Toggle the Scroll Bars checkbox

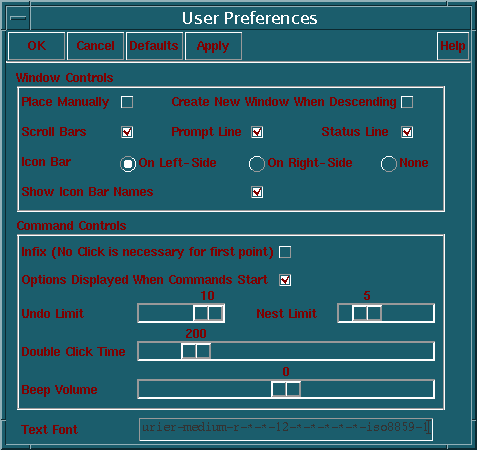click(127, 132)
